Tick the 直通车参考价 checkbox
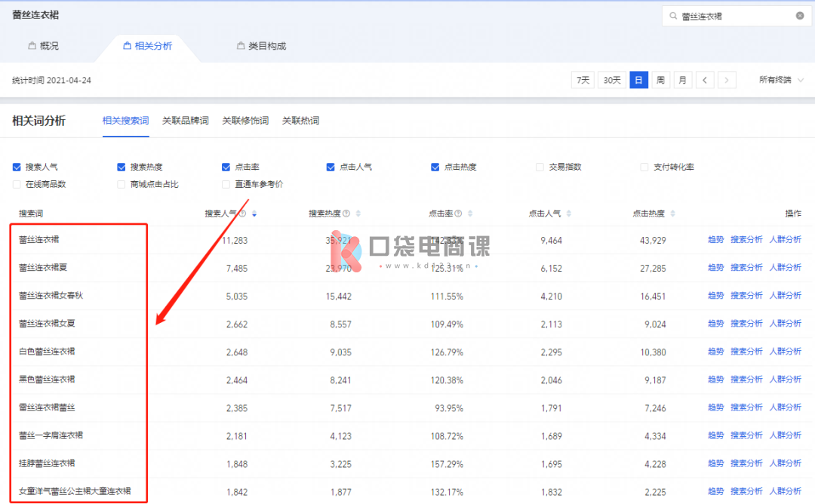Screen dimensions: 815x504 coord(226,184)
